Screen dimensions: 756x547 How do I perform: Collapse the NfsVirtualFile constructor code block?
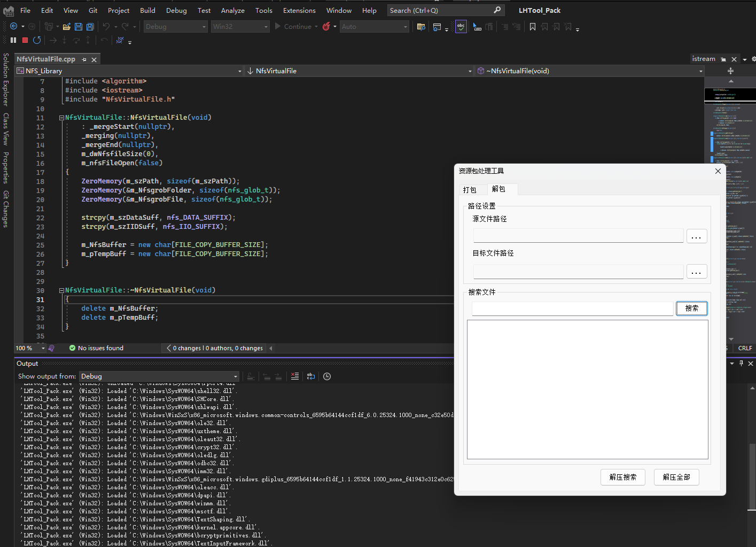click(62, 118)
